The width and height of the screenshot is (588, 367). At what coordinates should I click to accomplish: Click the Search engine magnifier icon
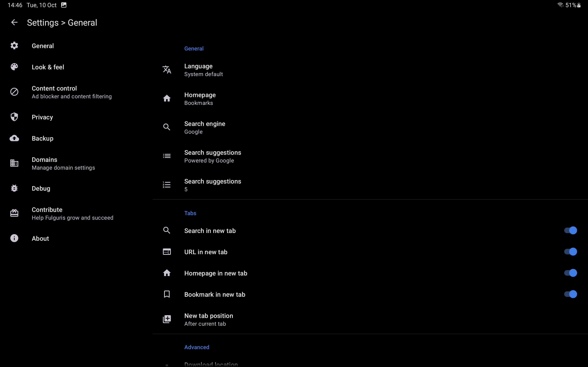167,127
